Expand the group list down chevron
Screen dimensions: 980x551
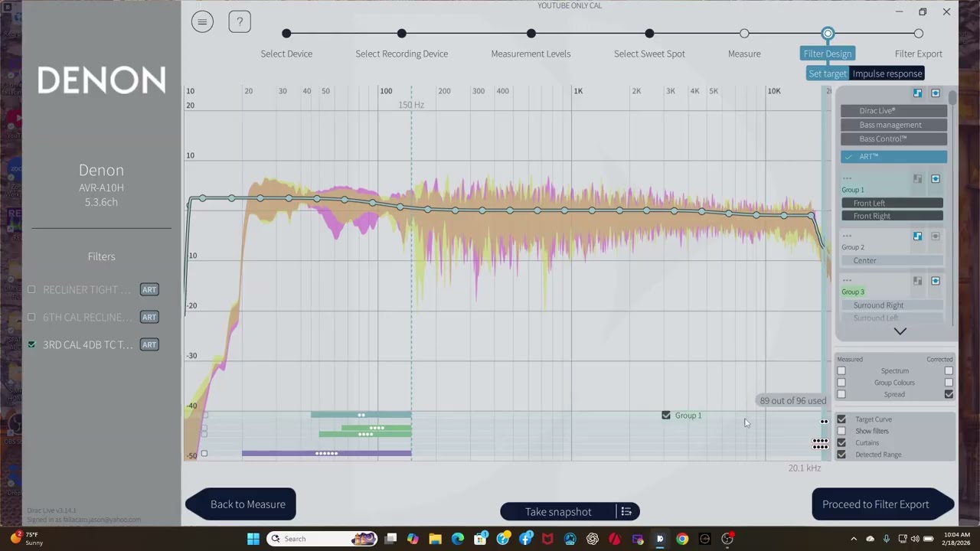(900, 331)
